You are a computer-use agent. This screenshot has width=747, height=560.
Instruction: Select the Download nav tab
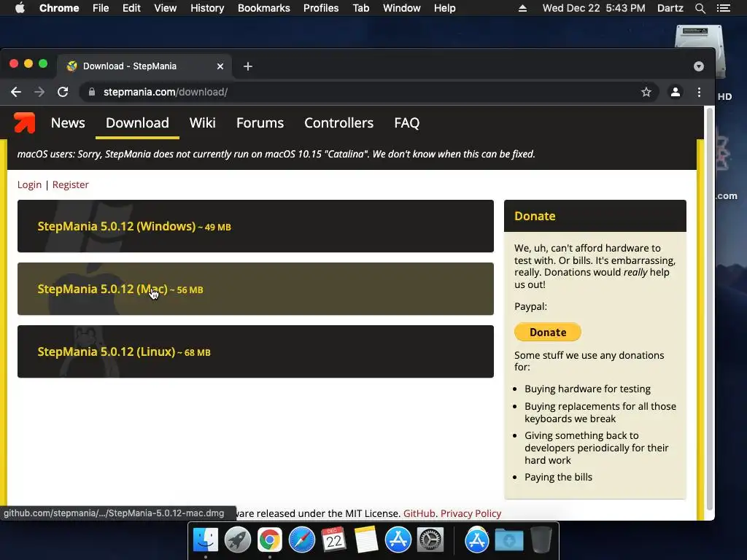tap(137, 122)
